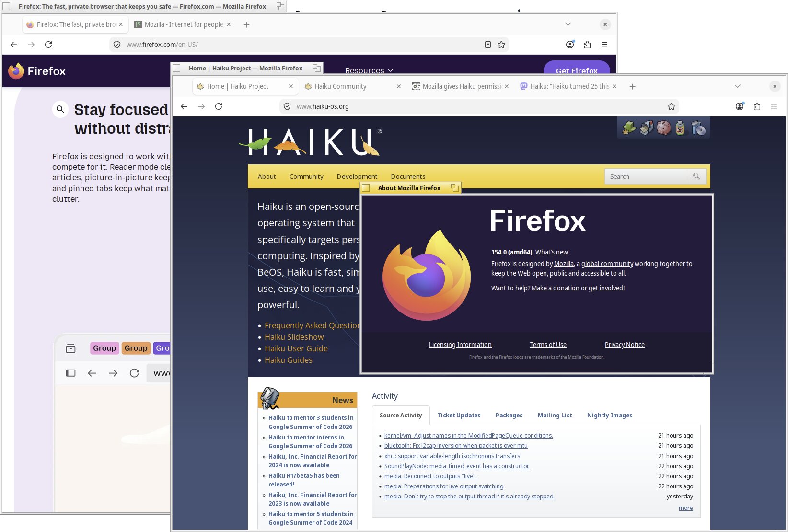Open new tab in Haiku browser window

632,86
